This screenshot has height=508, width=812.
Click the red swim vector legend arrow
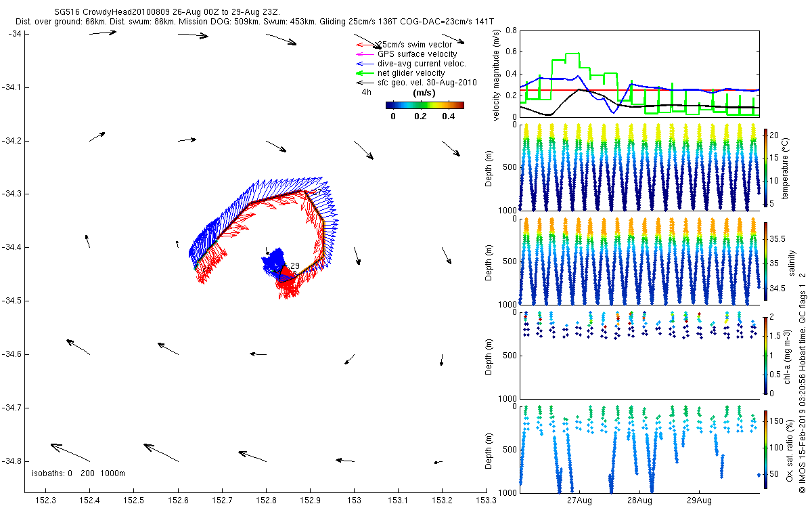[365, 45]
